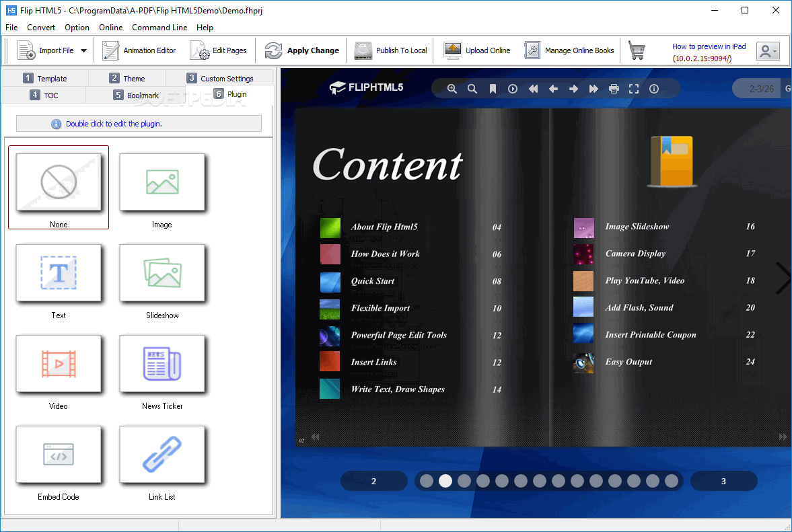Click Upload Online
The width and height of the screenshot is (792, 532).
477,50
